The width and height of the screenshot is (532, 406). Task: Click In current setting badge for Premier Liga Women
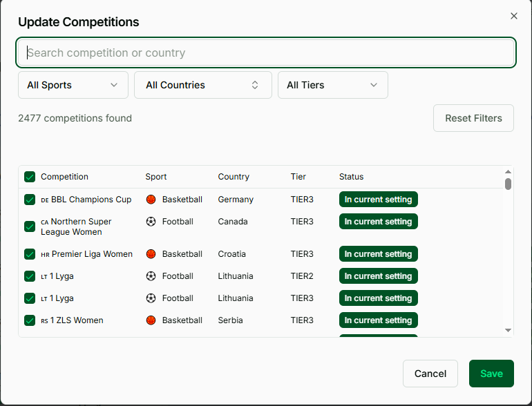click(x=379, y=254)
